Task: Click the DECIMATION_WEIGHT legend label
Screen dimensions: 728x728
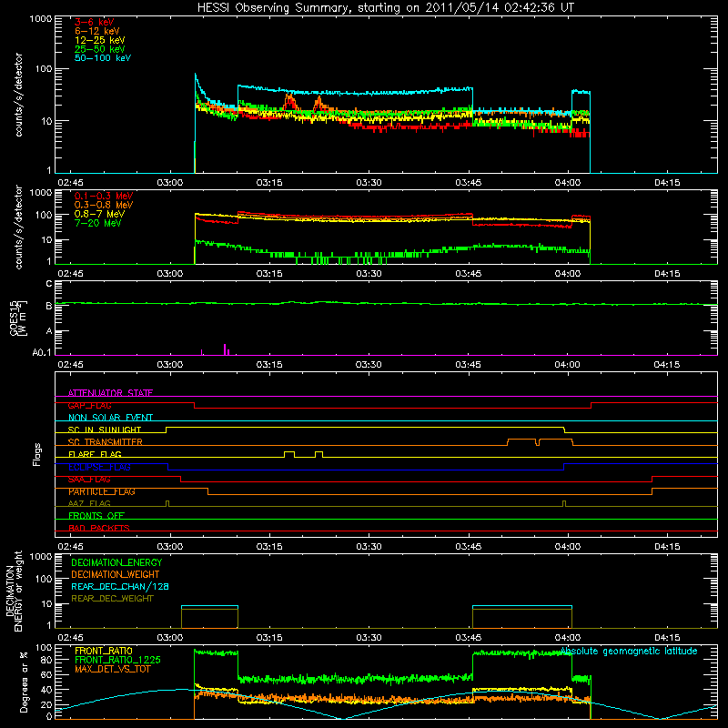Action: (x=116, y=574)
